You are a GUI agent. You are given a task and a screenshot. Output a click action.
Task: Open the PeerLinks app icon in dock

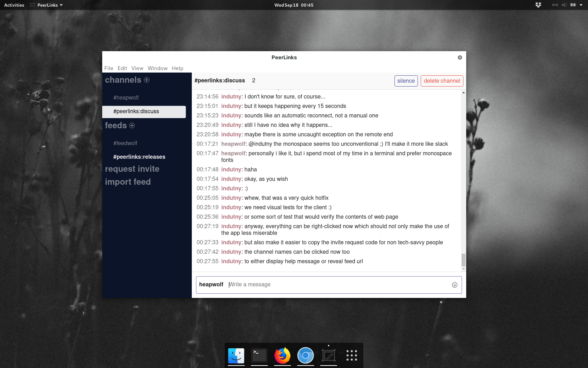pos(329,356)
